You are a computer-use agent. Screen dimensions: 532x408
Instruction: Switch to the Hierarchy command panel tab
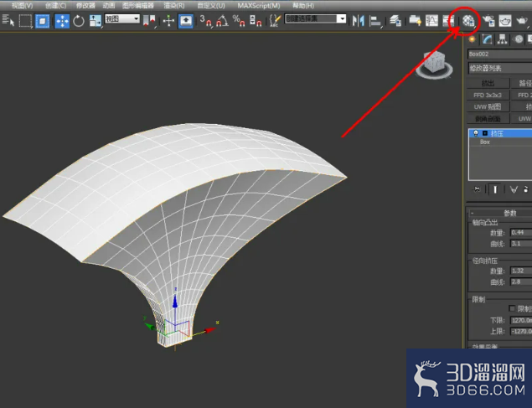pyautogui.click(x=503, y=39)
